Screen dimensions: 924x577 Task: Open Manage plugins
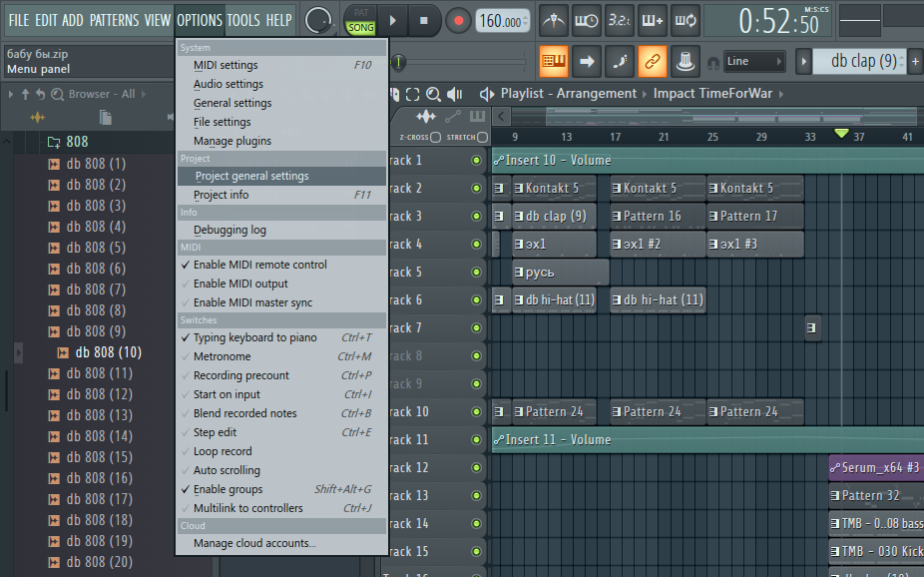click(282, 142)
